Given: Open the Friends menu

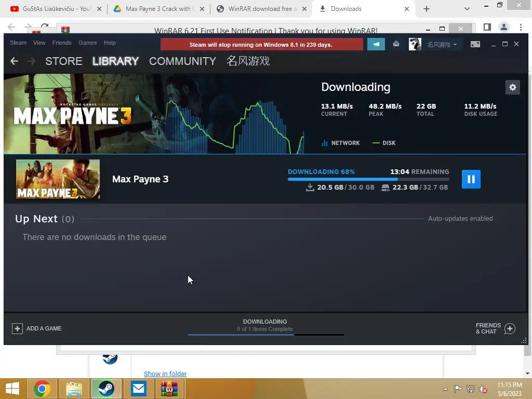Looking at the screenshot, I should tap(62, 43).
